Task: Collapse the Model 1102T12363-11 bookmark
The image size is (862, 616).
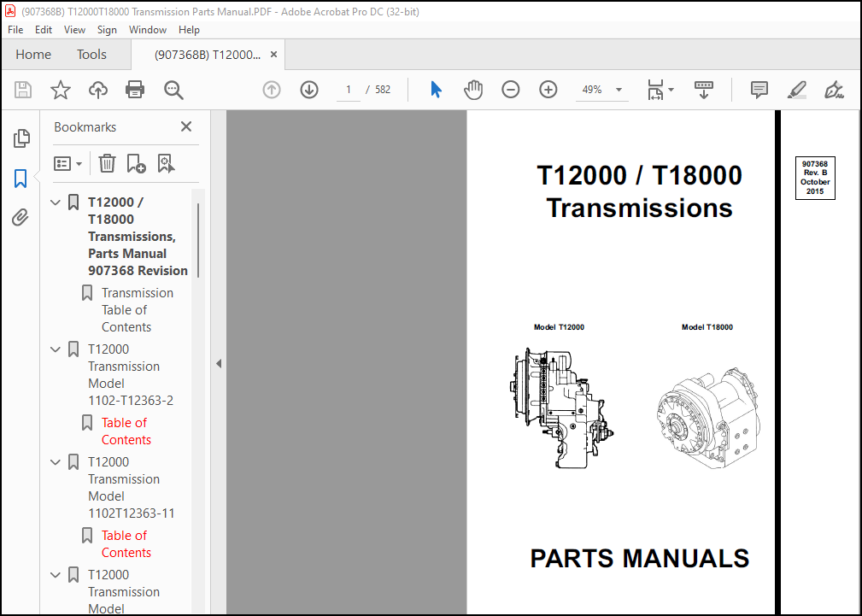Action: (x=55, y=462)
